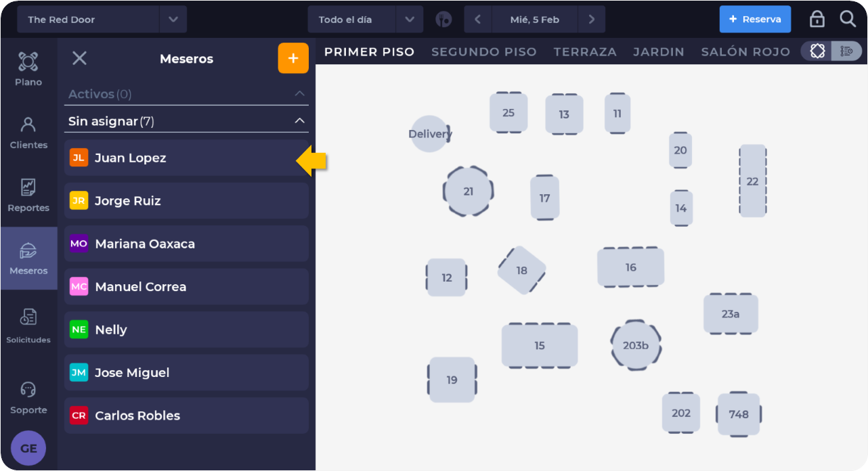Click the purple MO color badge
This screenshot has height=471, width=868.
point(79,244)
